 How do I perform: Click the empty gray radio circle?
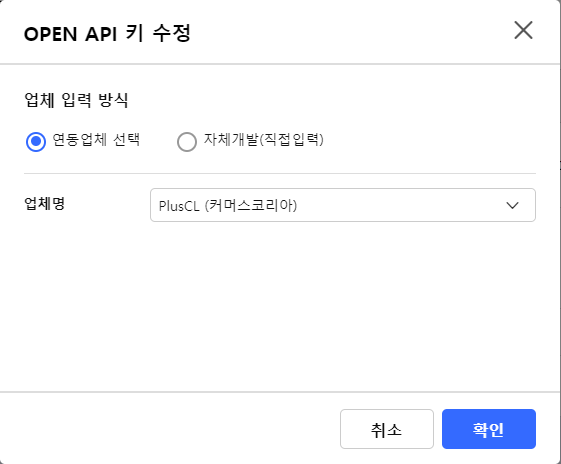click(x=187, y=142)
